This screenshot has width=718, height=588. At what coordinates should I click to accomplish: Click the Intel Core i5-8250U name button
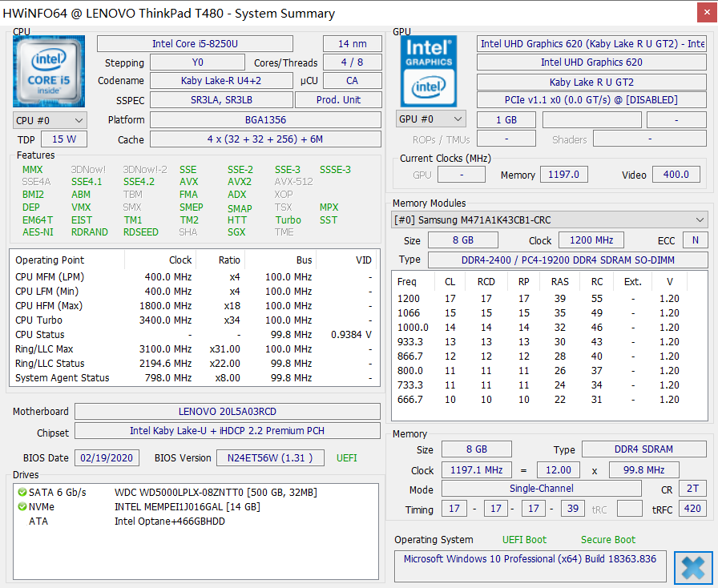[194, 43]
